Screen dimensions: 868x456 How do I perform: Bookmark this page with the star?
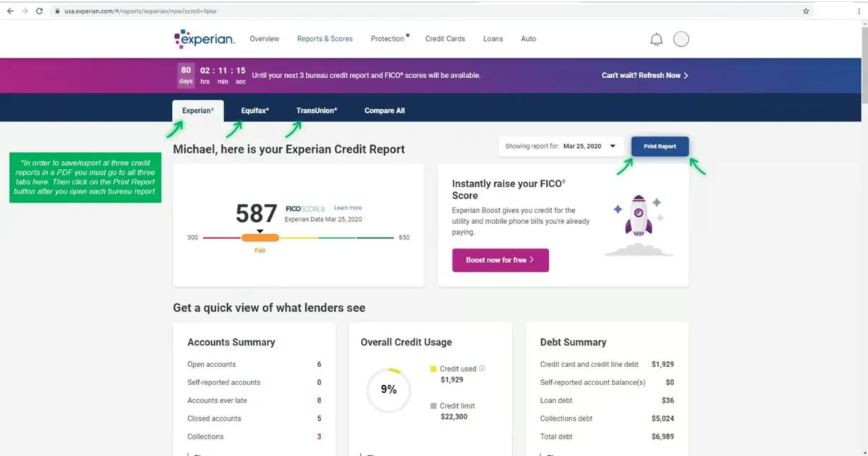click(806, 11)
